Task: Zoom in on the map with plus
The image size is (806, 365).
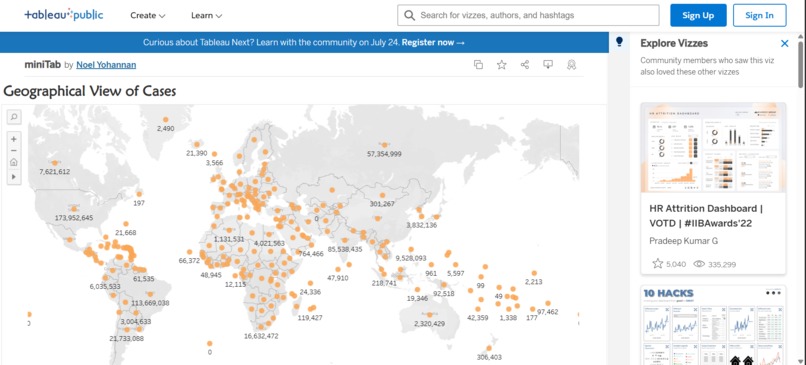Action: click(14, 139)
